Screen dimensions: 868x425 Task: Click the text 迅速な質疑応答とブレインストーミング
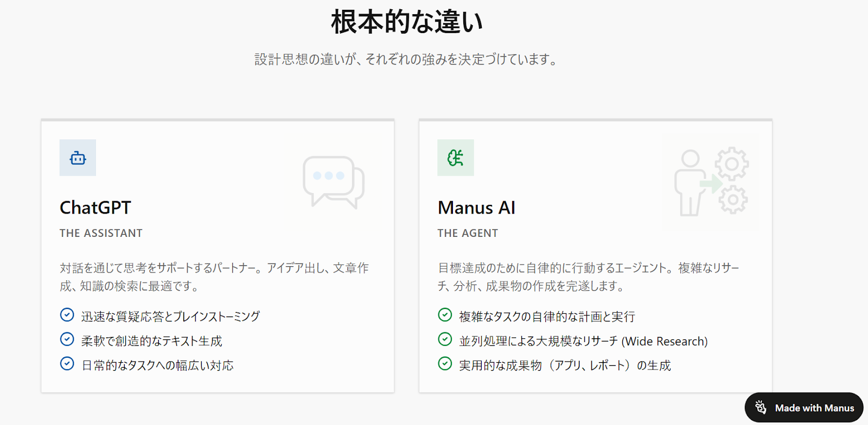click(x=171, y=317)
